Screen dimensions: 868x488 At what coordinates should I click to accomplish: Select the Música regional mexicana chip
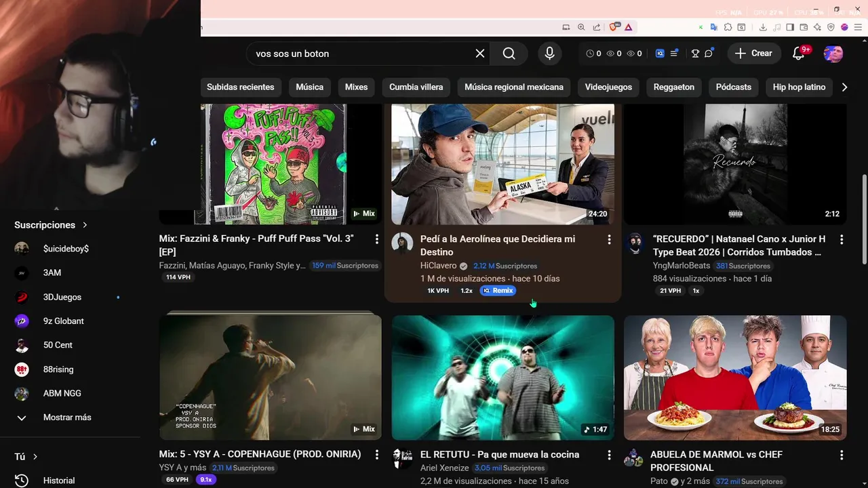point(514,87)
